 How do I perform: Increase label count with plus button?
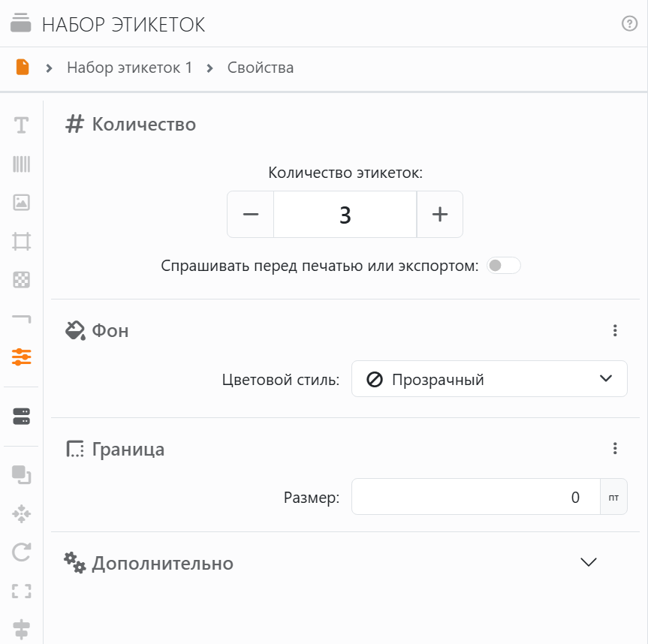[x=440, y=215]
